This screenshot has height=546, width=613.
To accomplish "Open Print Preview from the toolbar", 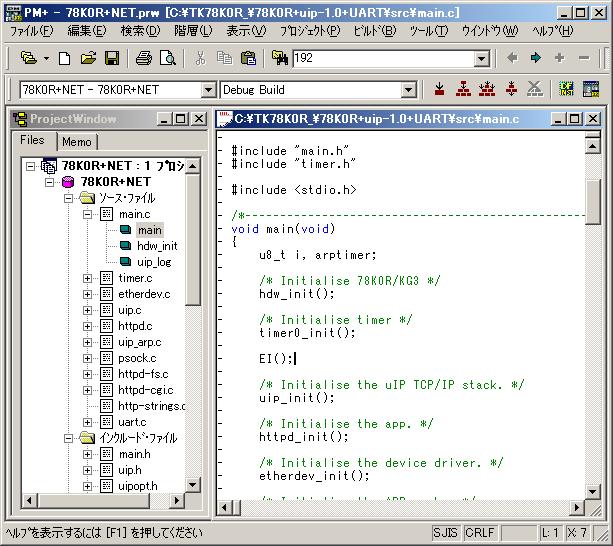I will [167, 58].
